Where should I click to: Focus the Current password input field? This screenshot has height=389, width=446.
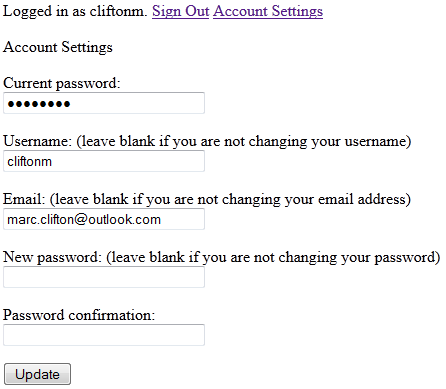(104, 103)
